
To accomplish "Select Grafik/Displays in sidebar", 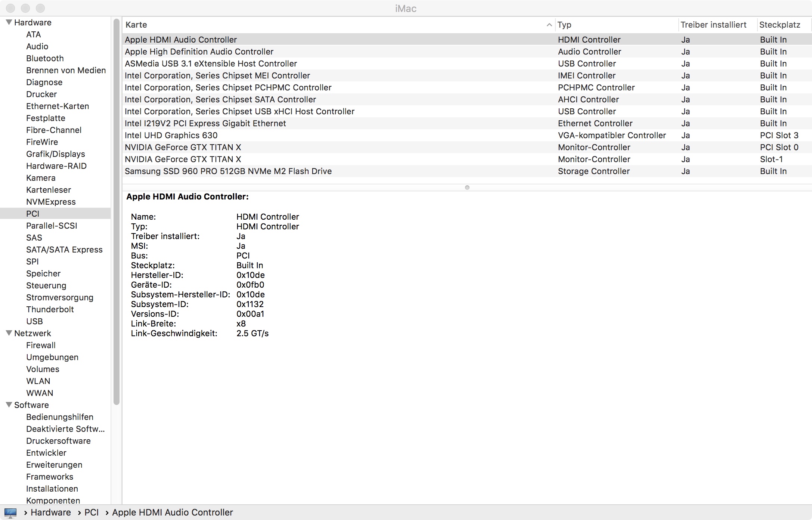I will click(55, 154).
